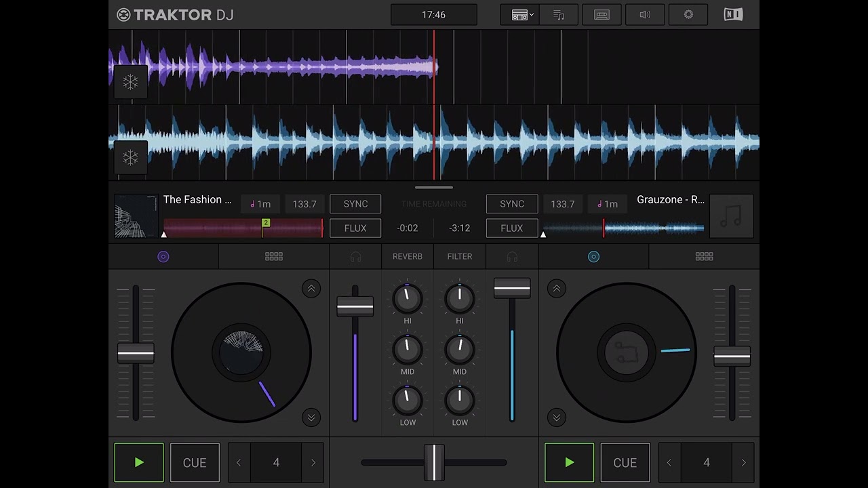This screenshot has height=488, width=868.
Task: Switch to FILTER effect tab
Action: coord(460,256)
